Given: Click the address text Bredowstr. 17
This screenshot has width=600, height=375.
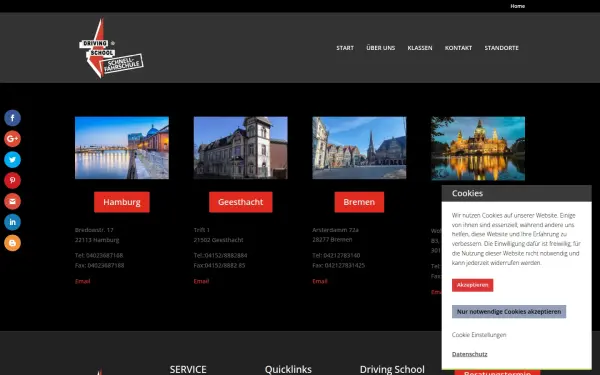Looking at the screenshot, I should coord(94,230).
